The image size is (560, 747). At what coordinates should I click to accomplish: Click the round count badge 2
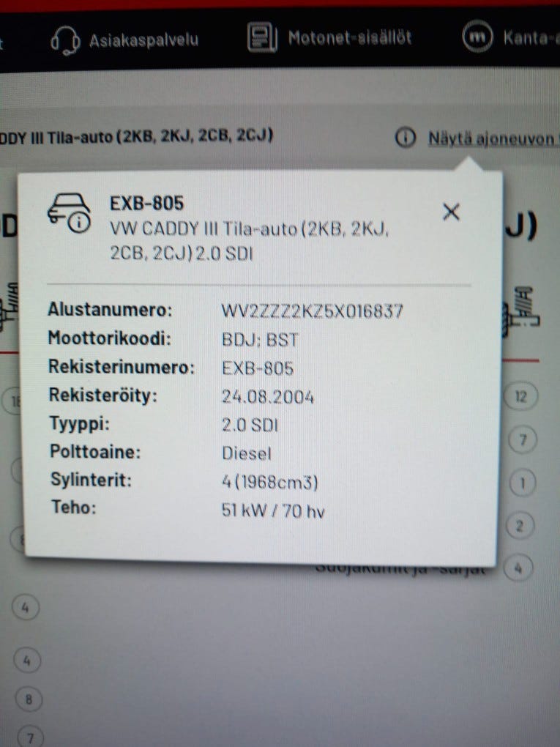[520, 526]
